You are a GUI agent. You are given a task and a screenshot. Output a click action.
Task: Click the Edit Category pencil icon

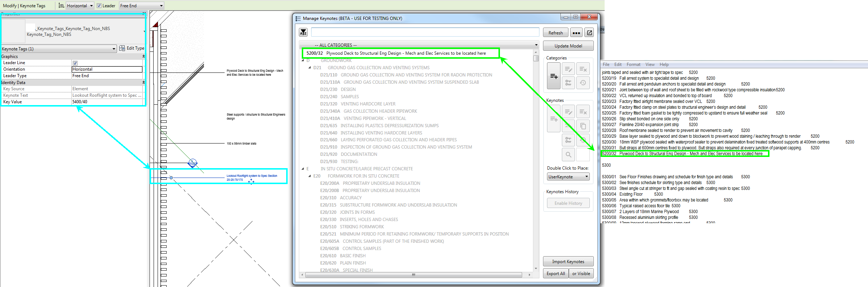[x=568, y=69]
